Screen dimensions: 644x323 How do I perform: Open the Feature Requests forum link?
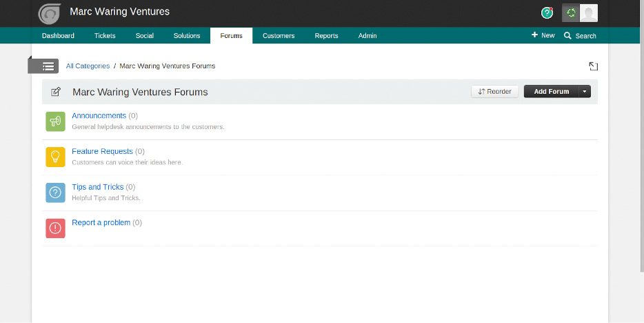click(x=102, y=151)
